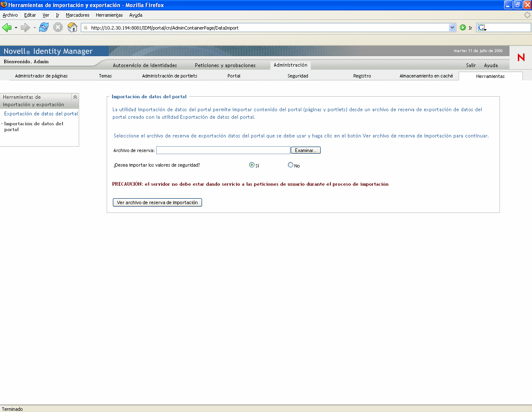Viewport: 532px width, 412px height.
Task: Open the Ir menu
Action: pos(57,15)
